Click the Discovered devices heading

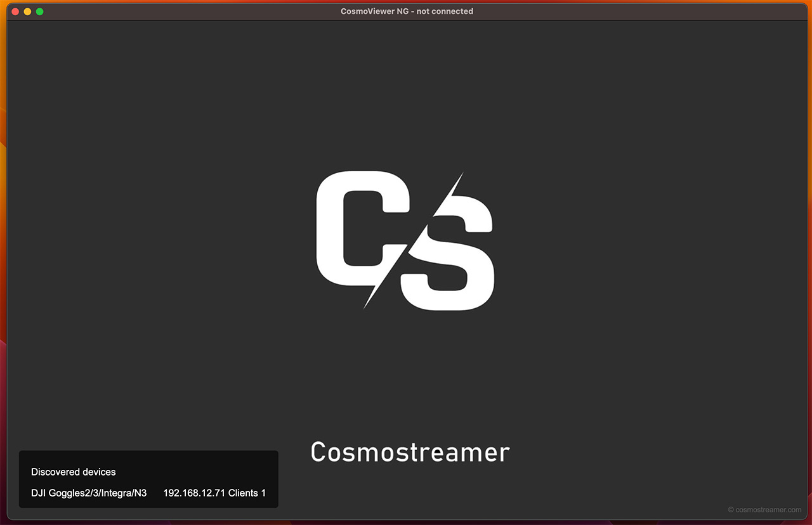coord(74,472)
